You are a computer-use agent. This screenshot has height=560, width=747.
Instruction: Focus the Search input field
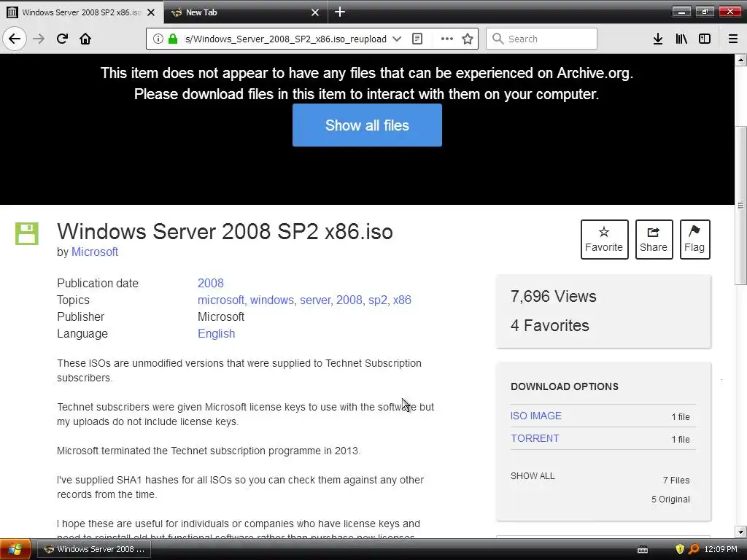[x=541, y=39]
